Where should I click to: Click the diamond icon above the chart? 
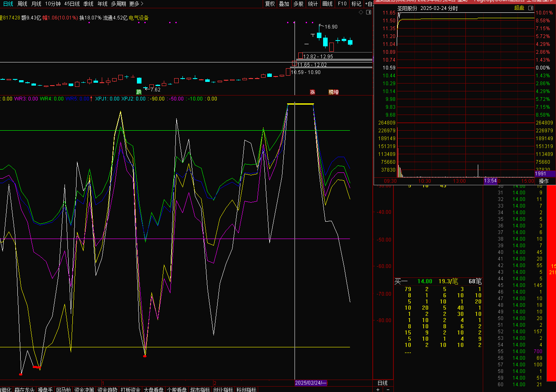pos(361,12)
